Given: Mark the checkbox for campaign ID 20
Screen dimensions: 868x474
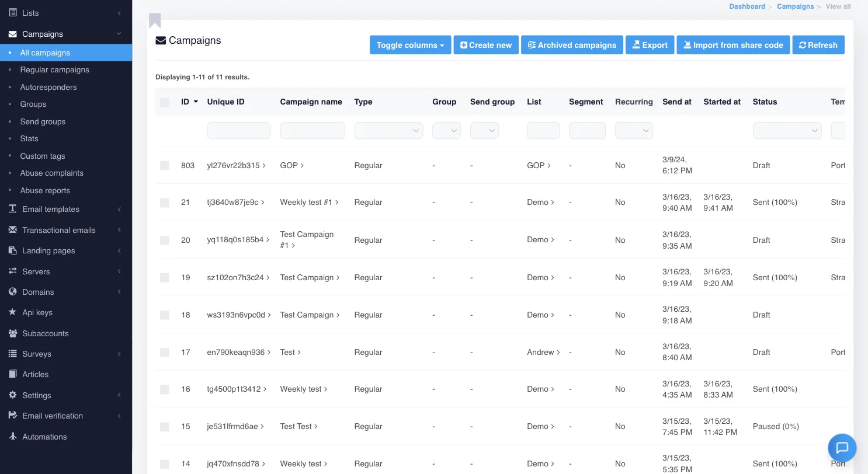Looking at the screenshot, I should [165, 240].
